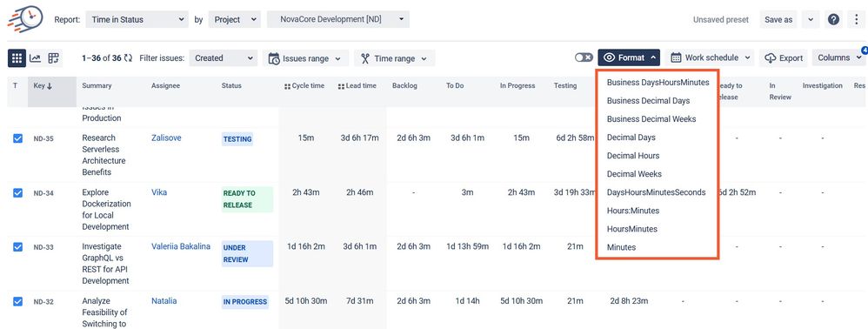868x329 pixels.
Task: Open the help question mark icon
Action: pos(834,19)
